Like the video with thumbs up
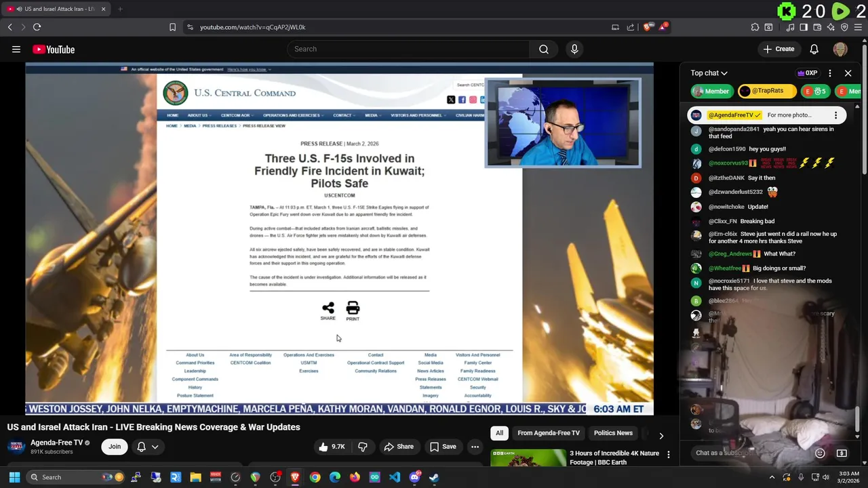 coord(332,447)
